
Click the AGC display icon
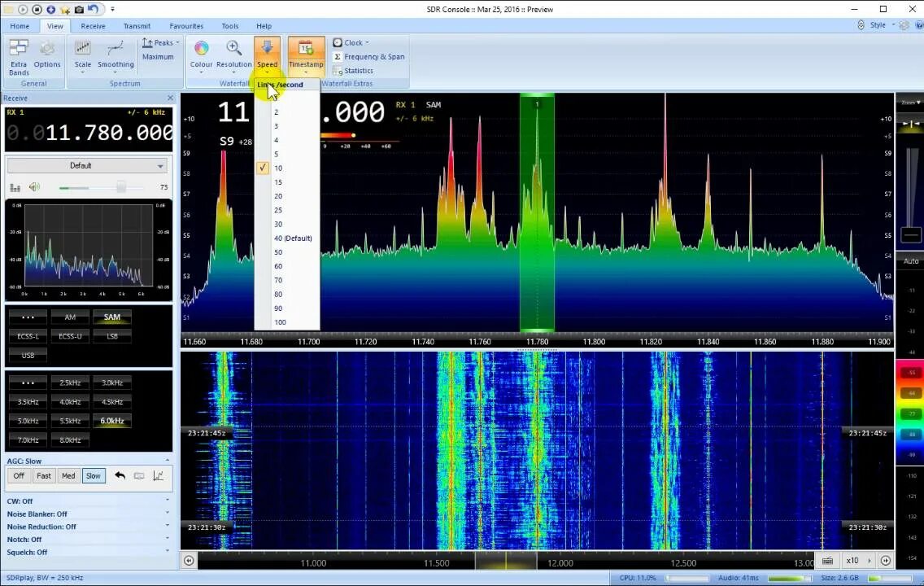(139, 476)
